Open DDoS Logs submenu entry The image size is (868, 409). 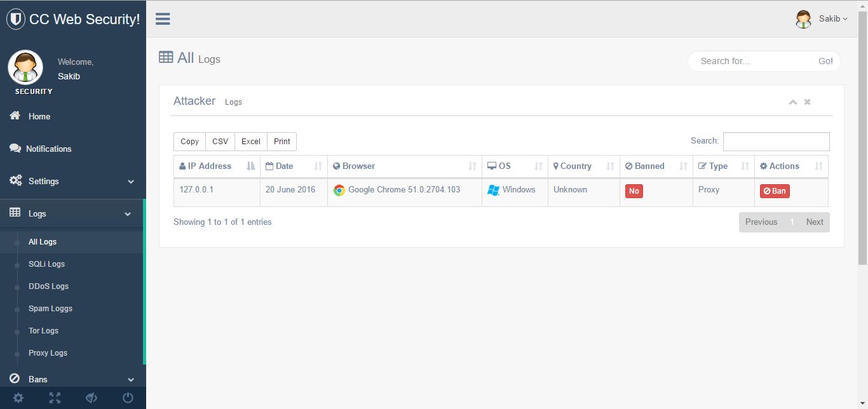coord(48,286)
